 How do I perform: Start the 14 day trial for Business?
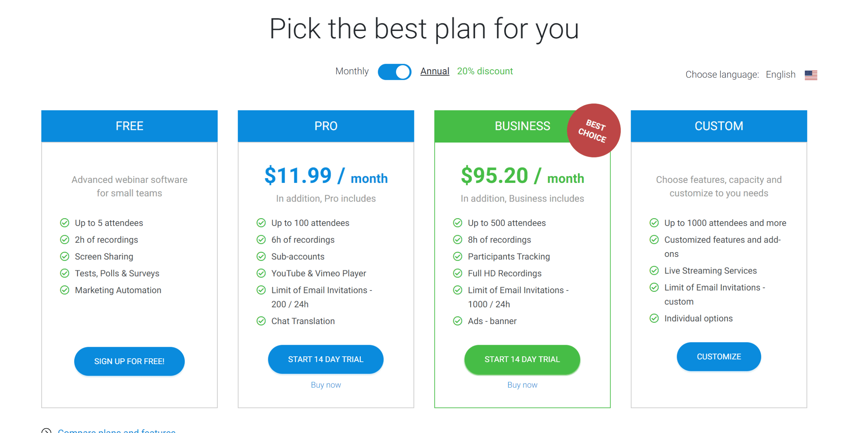(522, 359)
